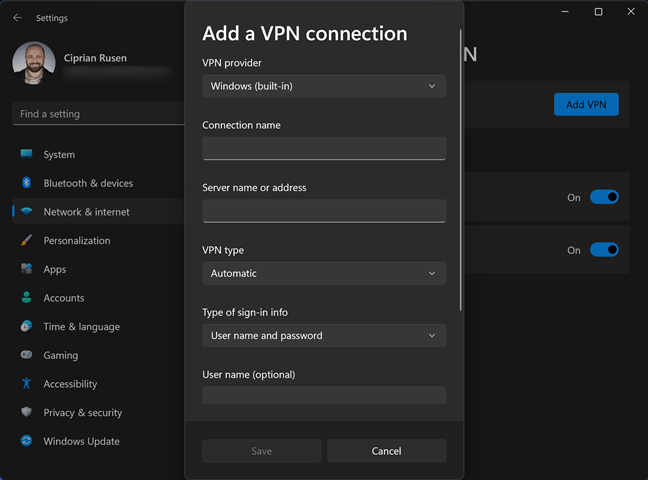Cancel the VPN connection dialog
The height and width of the screenshot is (480, 648).
[x=386, y=451]
